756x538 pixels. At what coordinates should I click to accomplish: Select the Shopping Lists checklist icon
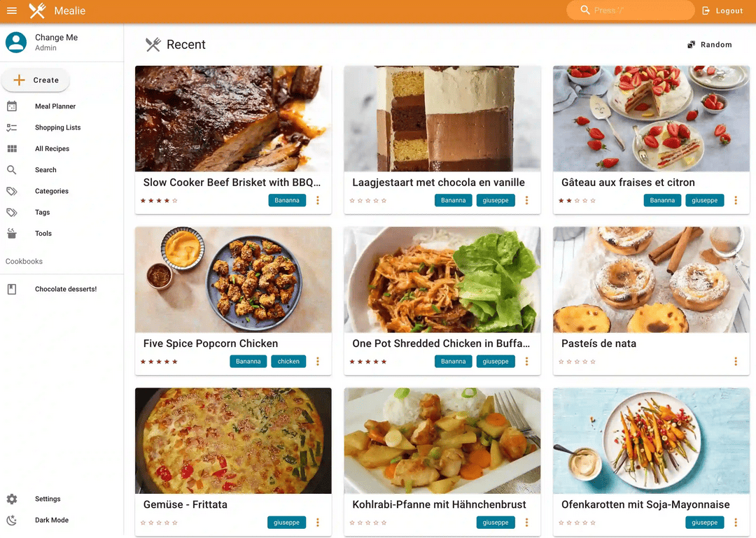tap(12, 127)
